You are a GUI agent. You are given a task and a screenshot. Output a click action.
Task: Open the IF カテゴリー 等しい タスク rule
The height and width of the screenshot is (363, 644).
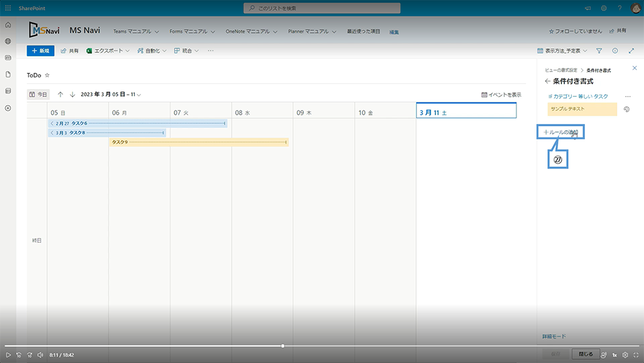[578, 97]
